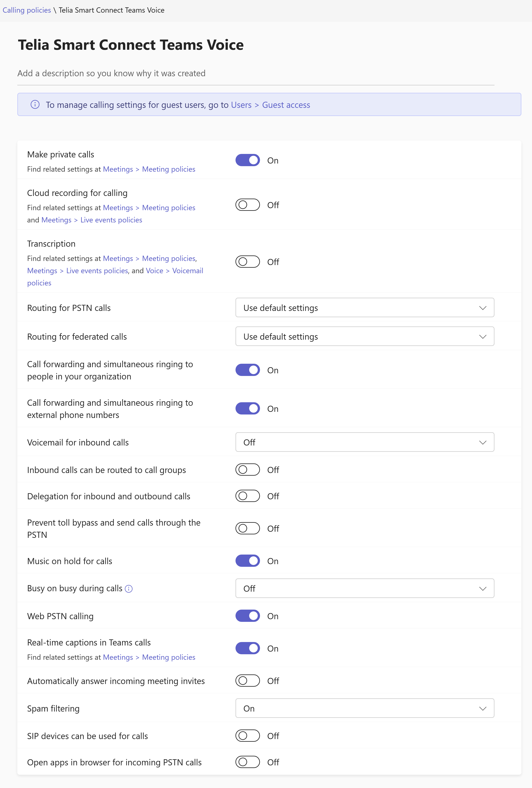Enable Cloud recording for calling

tap(248, 205)
